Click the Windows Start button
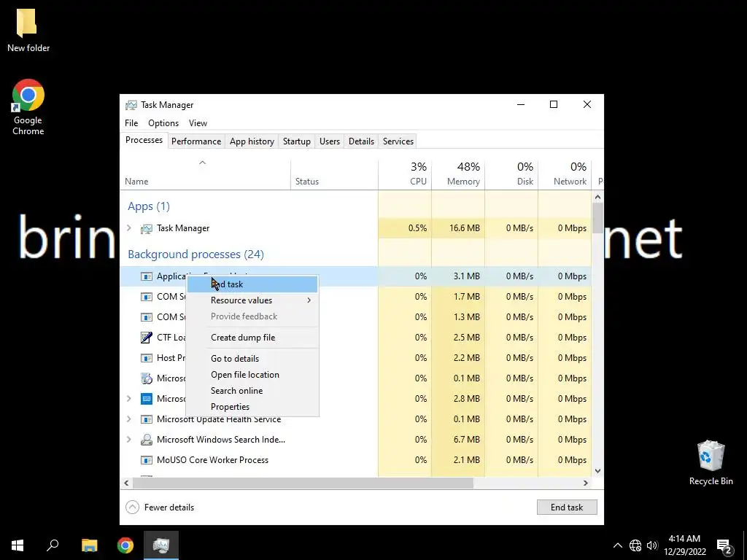This screenshot has height=560, width=747. click(18, 545)
